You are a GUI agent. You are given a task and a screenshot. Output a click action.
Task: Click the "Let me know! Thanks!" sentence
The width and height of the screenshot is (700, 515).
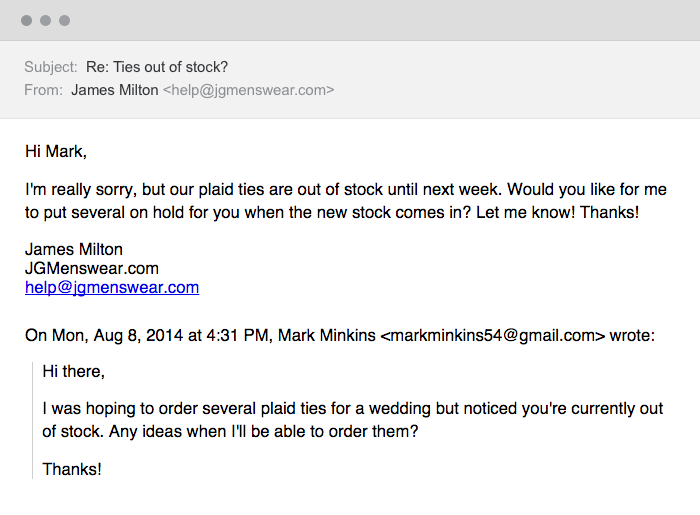point(557,212)
